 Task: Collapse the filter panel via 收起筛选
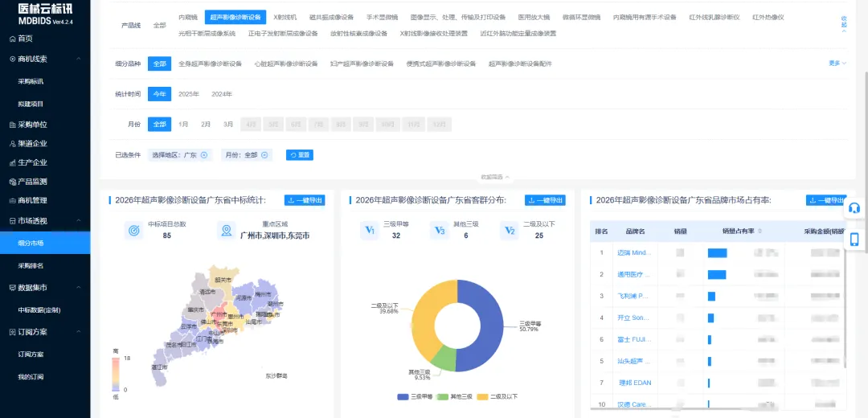coord(495,177)
